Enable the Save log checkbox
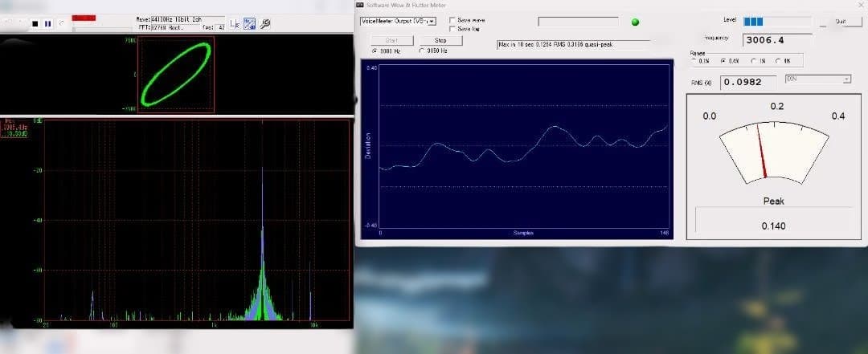 [x=452, y=28]
